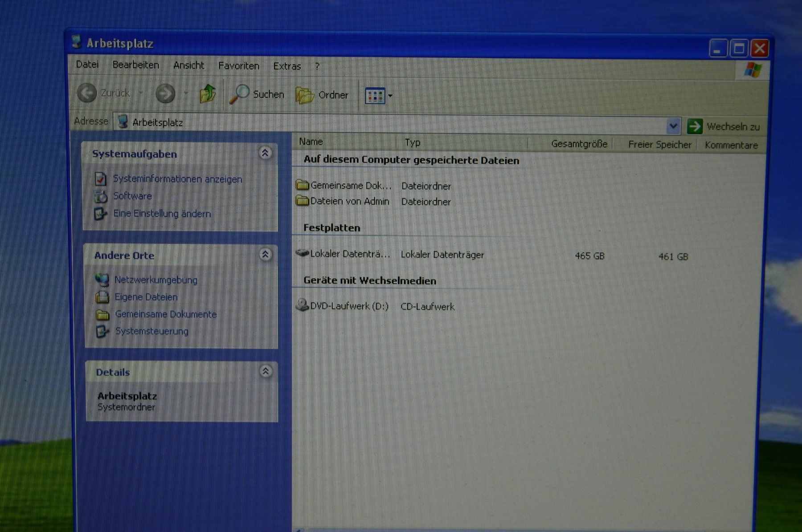Open the Eigene Dateien link

click(x=146, y=297)
